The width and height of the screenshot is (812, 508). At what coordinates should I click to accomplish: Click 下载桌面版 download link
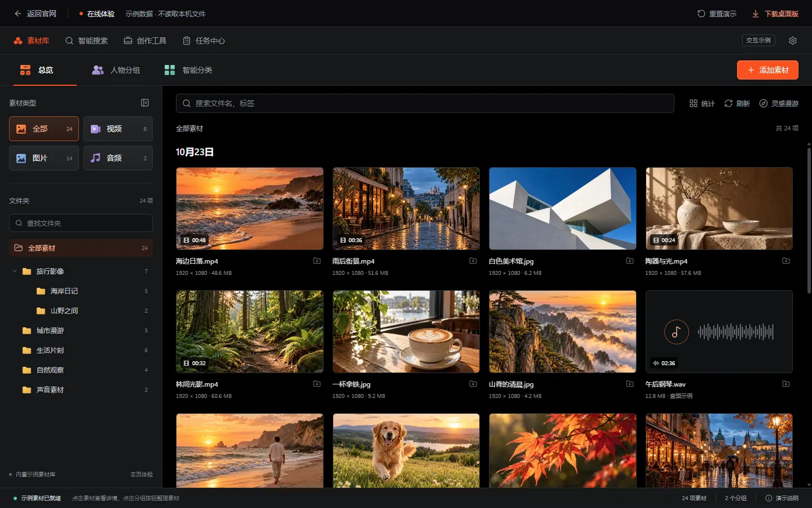tap(775, 14)
